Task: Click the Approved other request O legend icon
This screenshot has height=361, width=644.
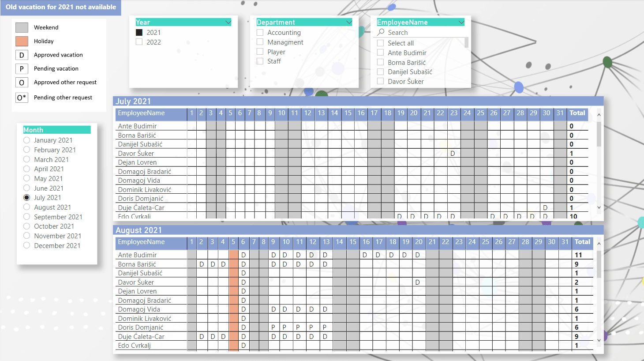Action: coord(22,83)
